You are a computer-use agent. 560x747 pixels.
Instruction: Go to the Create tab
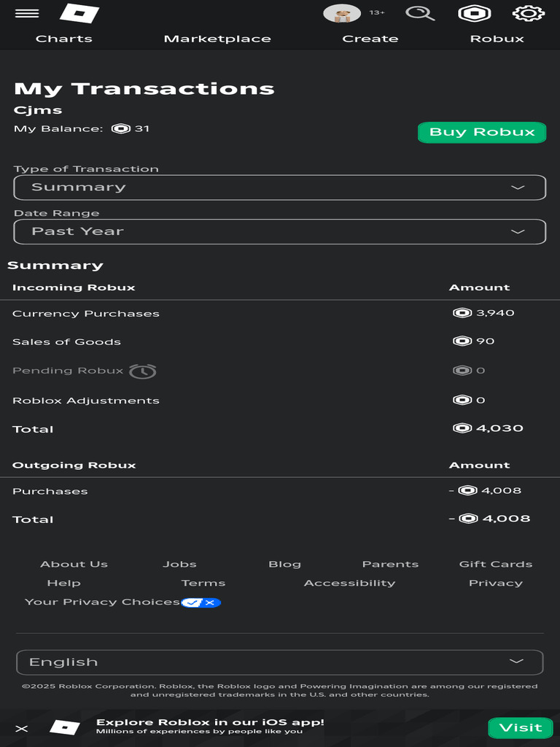coord(370,39)
